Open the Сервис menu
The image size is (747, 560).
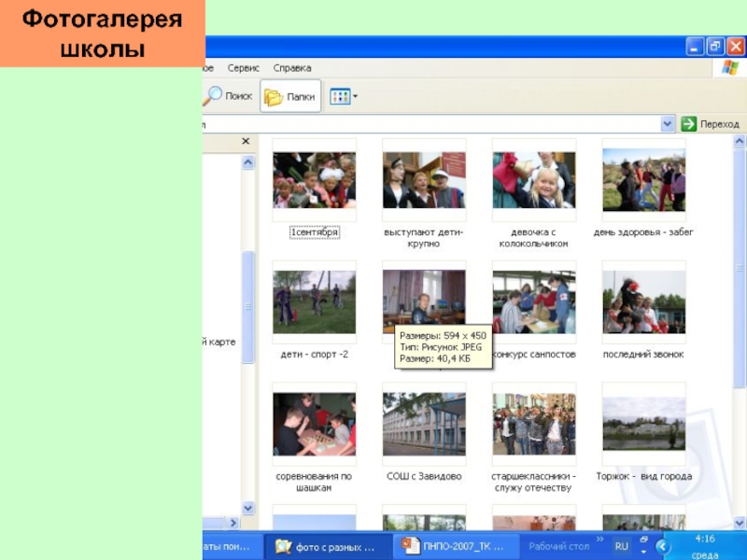pyautogui.click(x=244, y=68)
